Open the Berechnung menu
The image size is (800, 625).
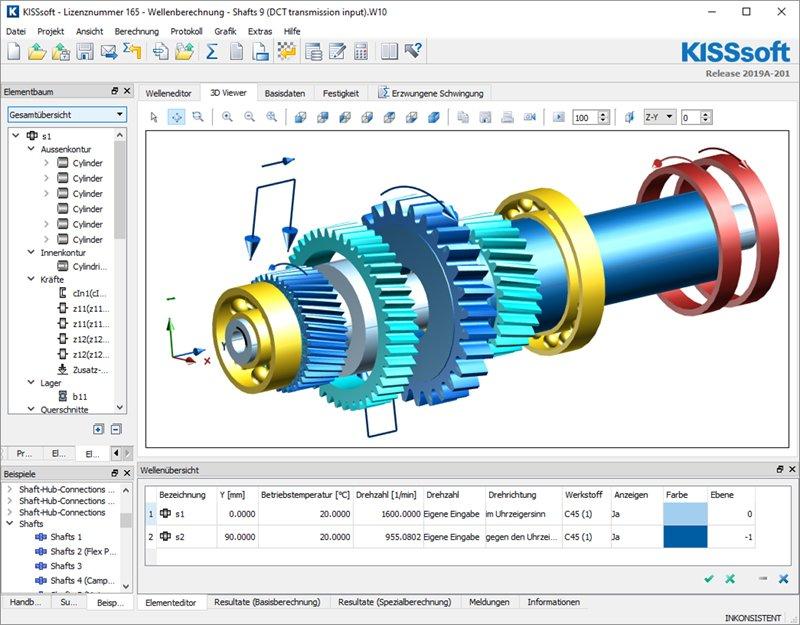tap(136, 31)
